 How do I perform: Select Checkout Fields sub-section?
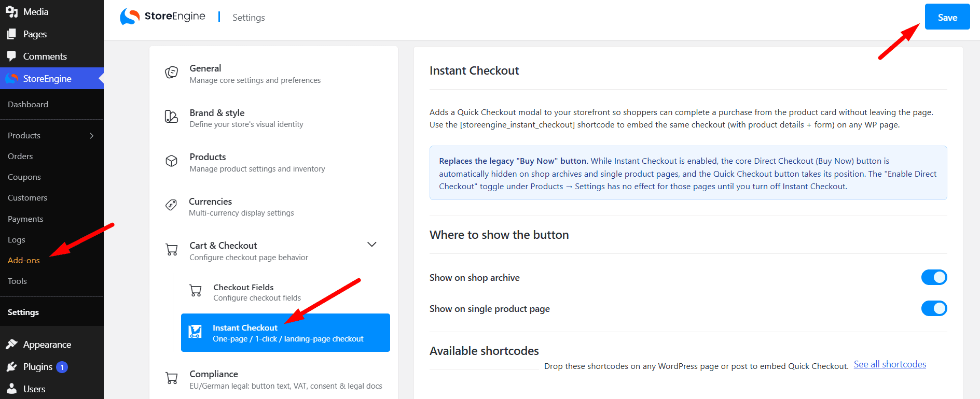[x=285, y=292]
